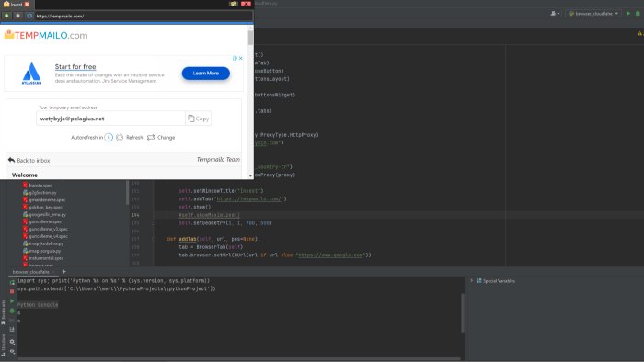Toggle fold marker at def addTab line

coord(154,239)
